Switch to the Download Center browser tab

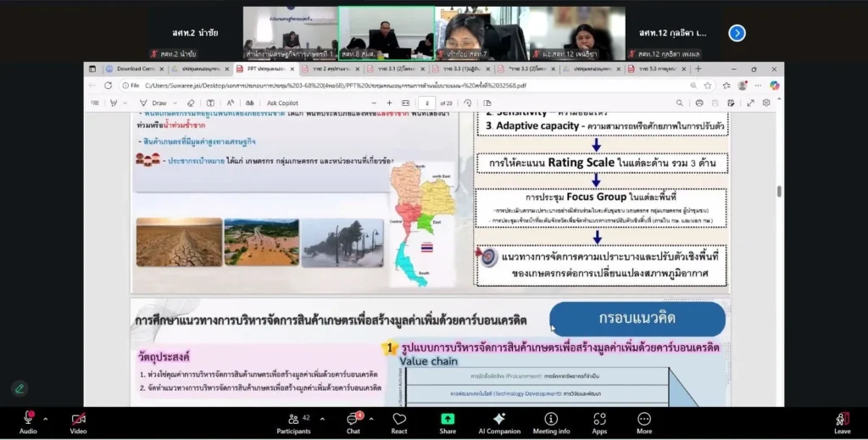[x=135, y=69]
